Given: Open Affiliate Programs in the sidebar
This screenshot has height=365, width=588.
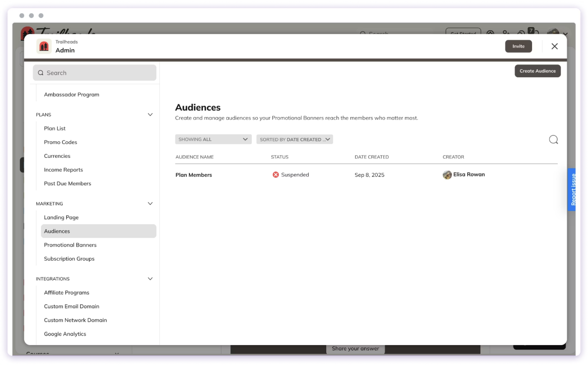Looking at the screenshot, I should [67, 293].
